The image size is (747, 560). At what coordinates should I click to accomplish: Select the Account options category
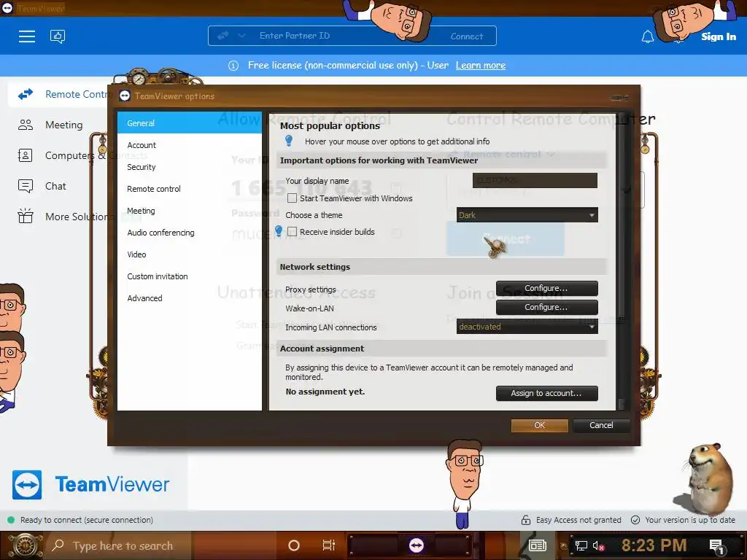(190, 145)
